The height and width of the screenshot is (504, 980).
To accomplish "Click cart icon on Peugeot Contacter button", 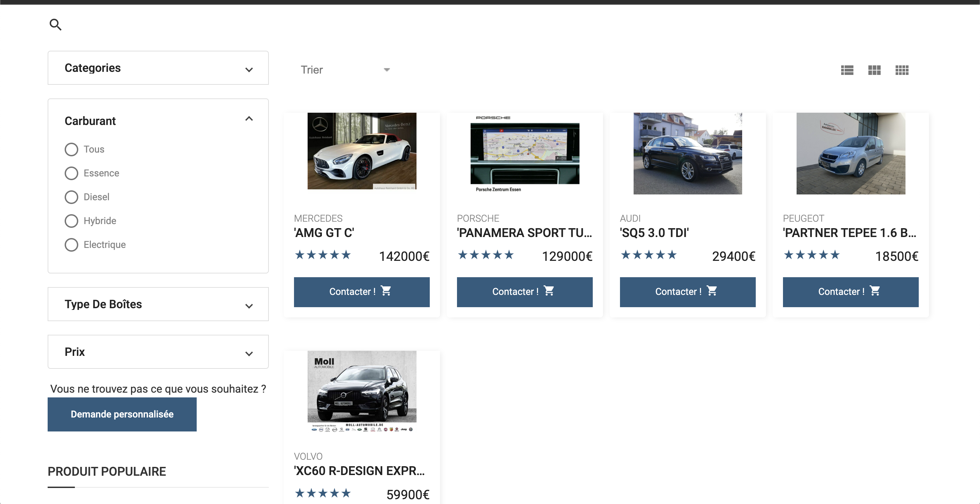I will point(875,291).
